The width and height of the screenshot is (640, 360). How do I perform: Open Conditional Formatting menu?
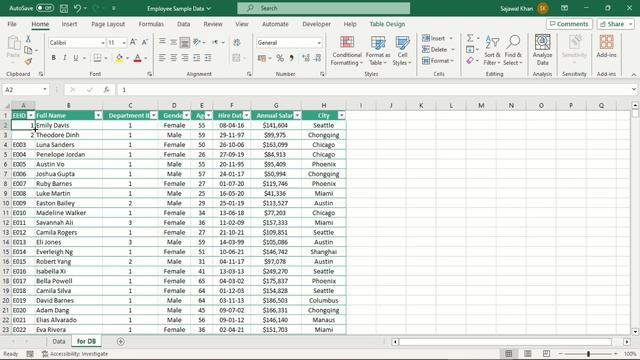point(347,51)
